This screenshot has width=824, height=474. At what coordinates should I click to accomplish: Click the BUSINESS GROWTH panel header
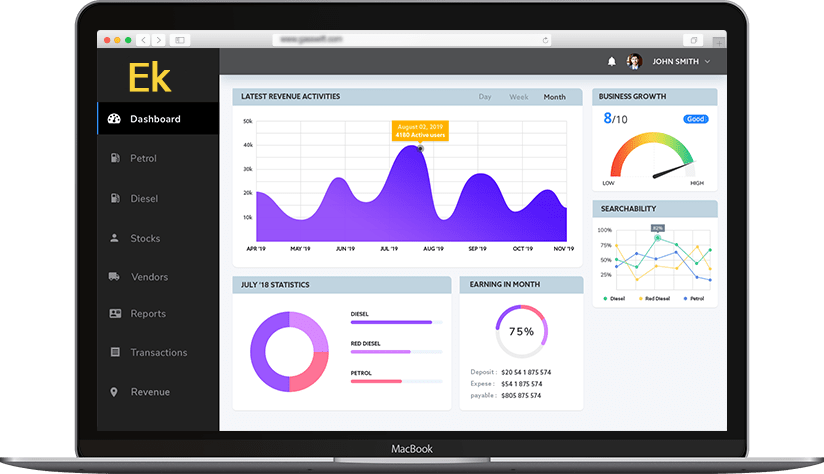(632, 97)
